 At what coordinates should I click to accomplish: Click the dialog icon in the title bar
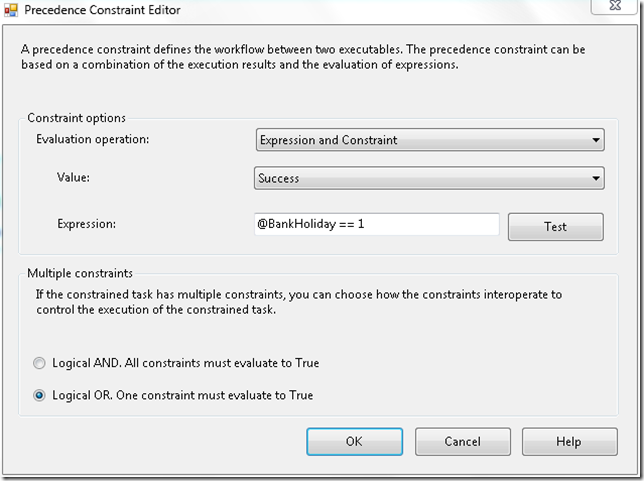click(x=13, y=10)
